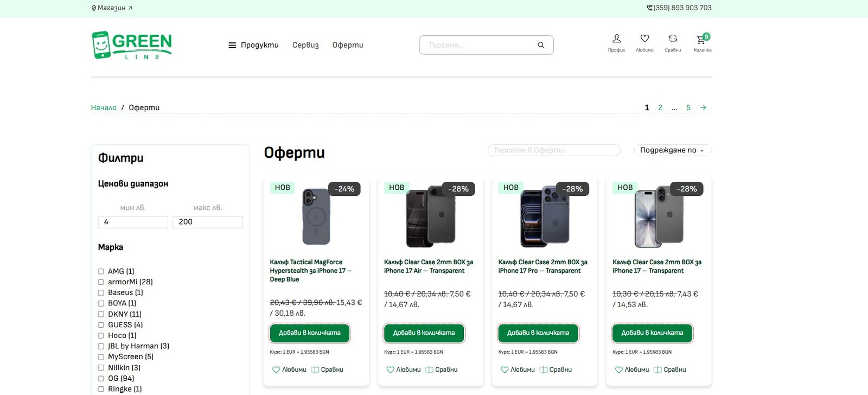Go to next page arrow
The height and width of the screenshot is (395, 868).
[703, 107]
